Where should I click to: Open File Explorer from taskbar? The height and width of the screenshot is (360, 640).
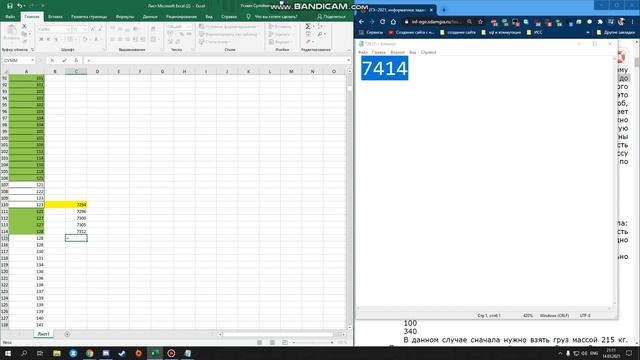pos(57,353)
